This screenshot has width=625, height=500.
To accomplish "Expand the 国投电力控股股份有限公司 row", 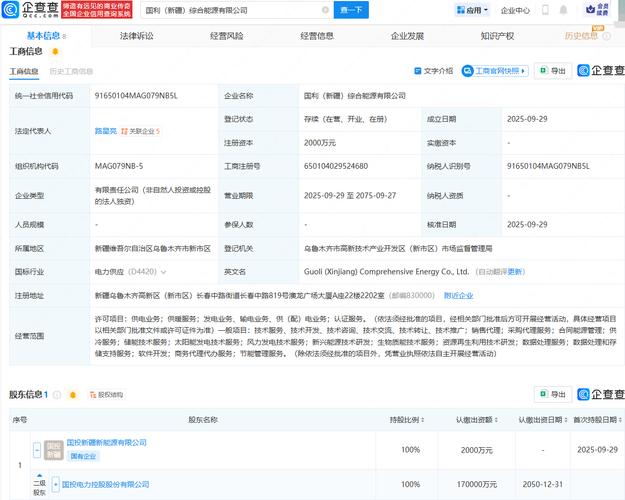I will coord(55,484).
